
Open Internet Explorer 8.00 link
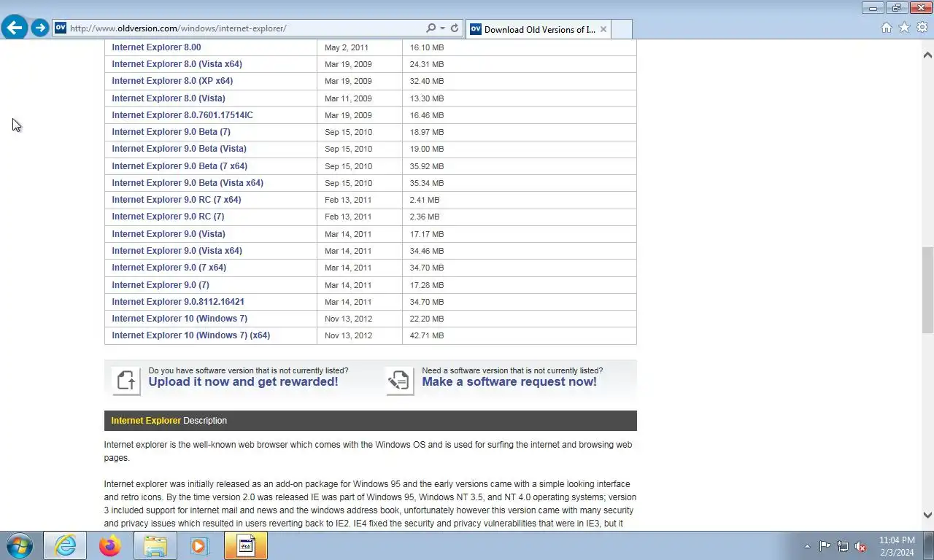click(156, 47)
